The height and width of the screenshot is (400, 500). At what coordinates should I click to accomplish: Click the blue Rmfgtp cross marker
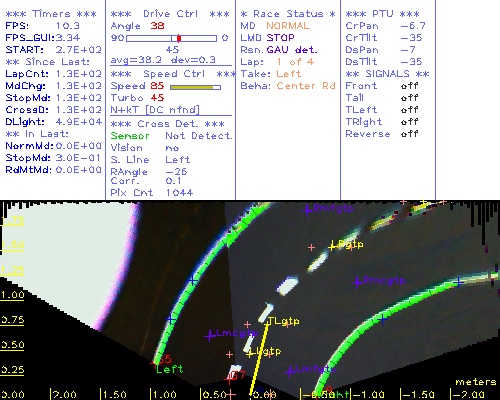[x=307, y=210]
